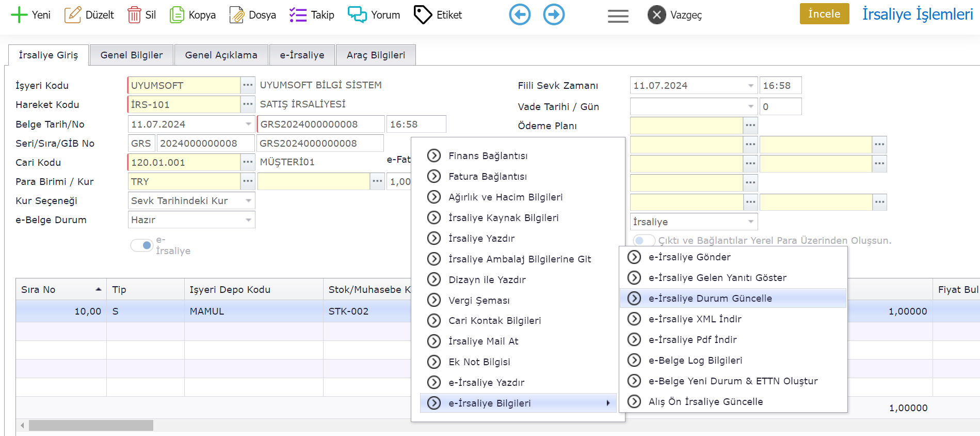Viewport: 980px width, 436px height.
Task: Click arrow icon beside Alış Ön İrsaliye Güncelle
Action: [634, 401]
